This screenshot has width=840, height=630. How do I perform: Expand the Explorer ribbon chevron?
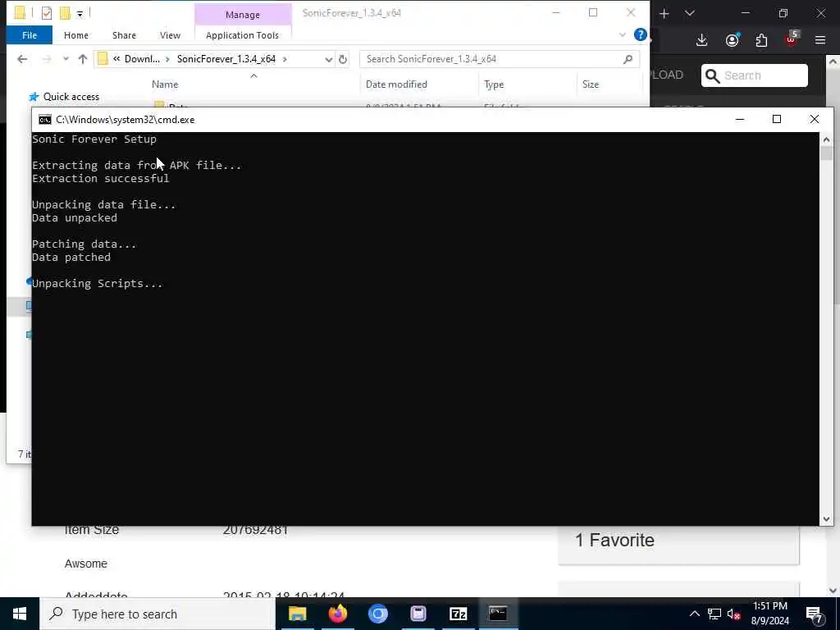[x=622, y=34]
